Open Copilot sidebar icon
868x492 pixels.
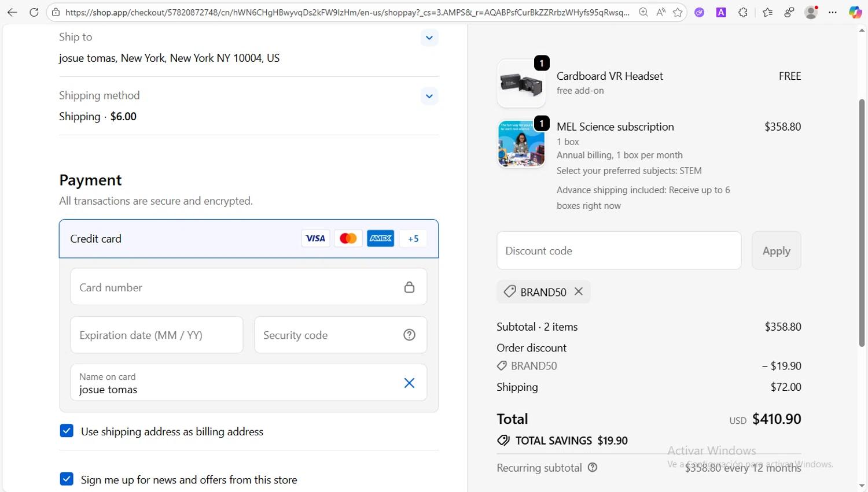point(855,12)
